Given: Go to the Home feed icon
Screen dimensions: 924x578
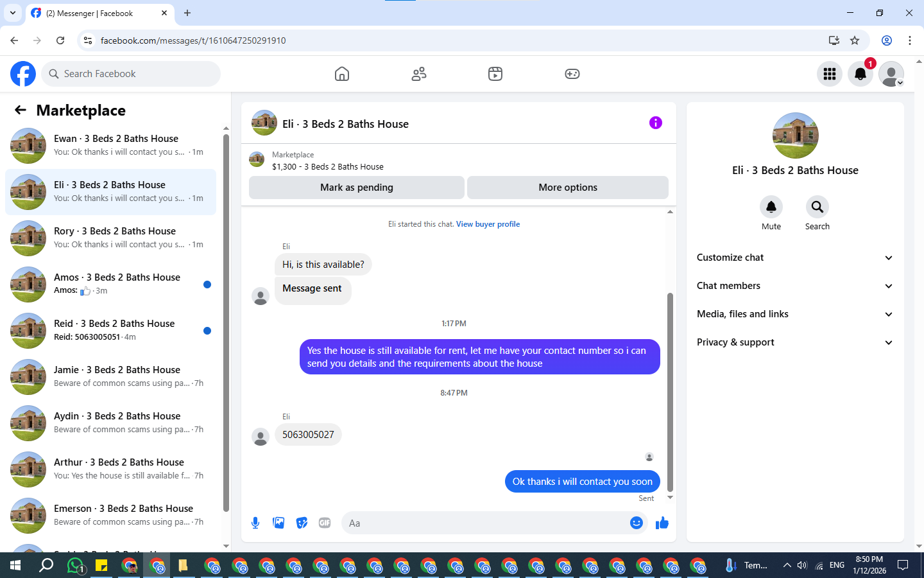Looking at the screenshot, I should pos(342,74).
